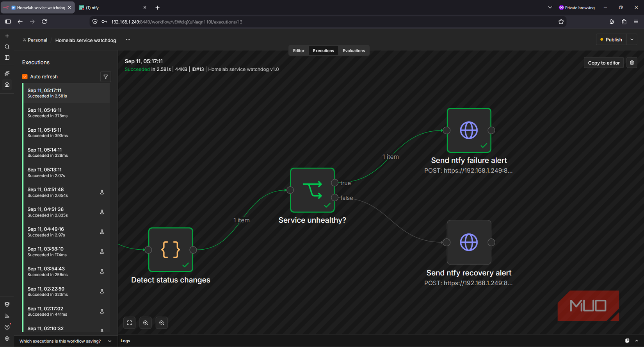This screenshot has height=347, width=644.
Task: Click the Send ntfy failure alert globe icon
Action: [x=469, y=131]
